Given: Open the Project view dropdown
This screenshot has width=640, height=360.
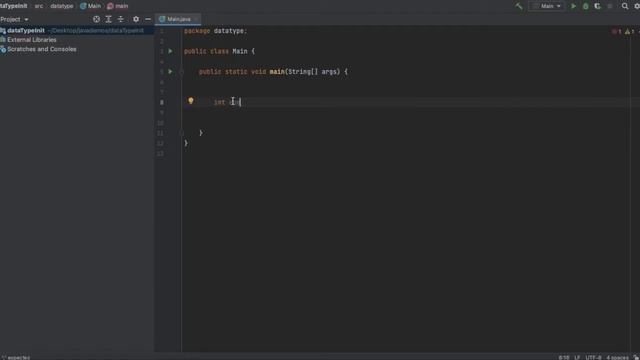Looking at the screenshot, I should pos(14,19).
